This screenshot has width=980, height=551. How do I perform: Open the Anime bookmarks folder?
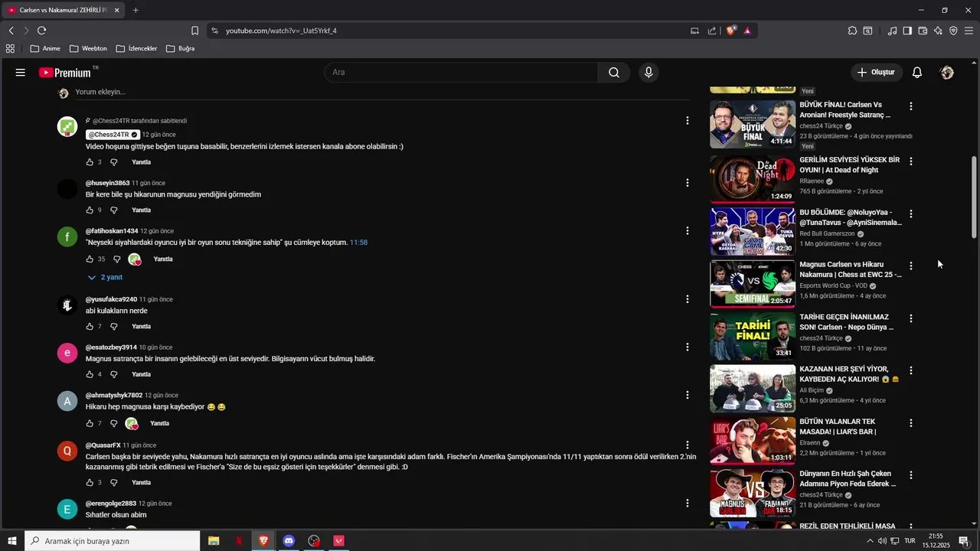pyautogui.click(x=45, y=48)
